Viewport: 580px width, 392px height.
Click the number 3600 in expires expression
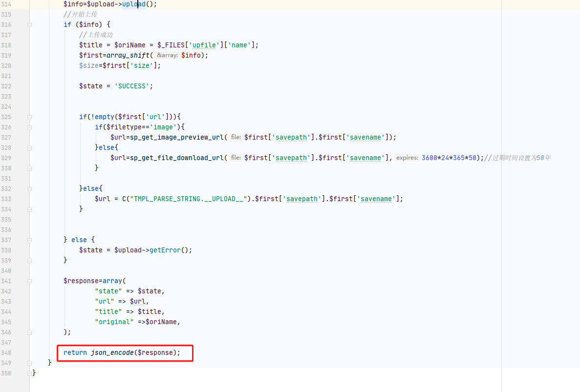430,158
